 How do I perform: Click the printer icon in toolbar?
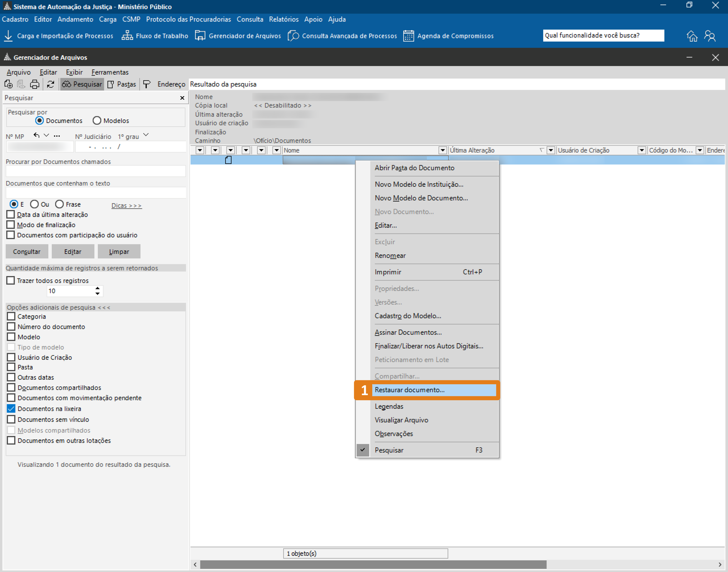(35, 84)
